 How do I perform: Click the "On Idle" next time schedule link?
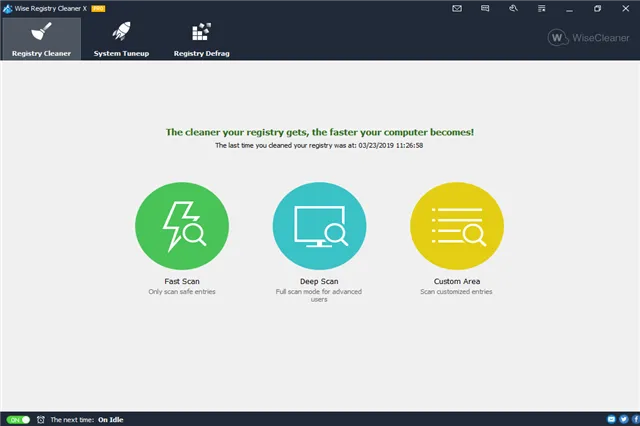[x=109, y=419]
